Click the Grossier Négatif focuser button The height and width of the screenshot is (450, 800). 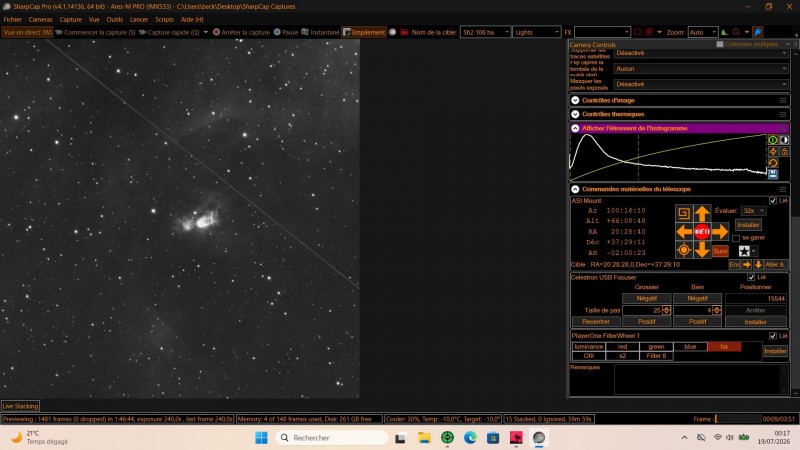pos(646,298)
